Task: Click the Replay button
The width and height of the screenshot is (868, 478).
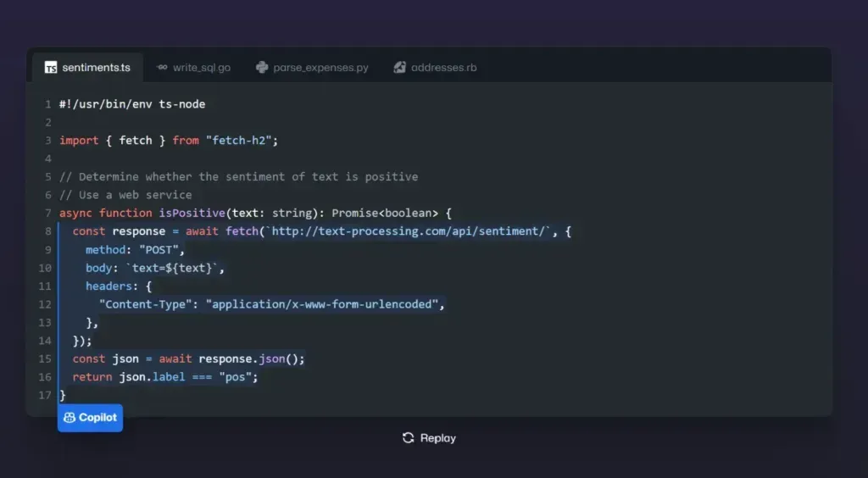Action: pyautogui.click(x=429, y=438)
